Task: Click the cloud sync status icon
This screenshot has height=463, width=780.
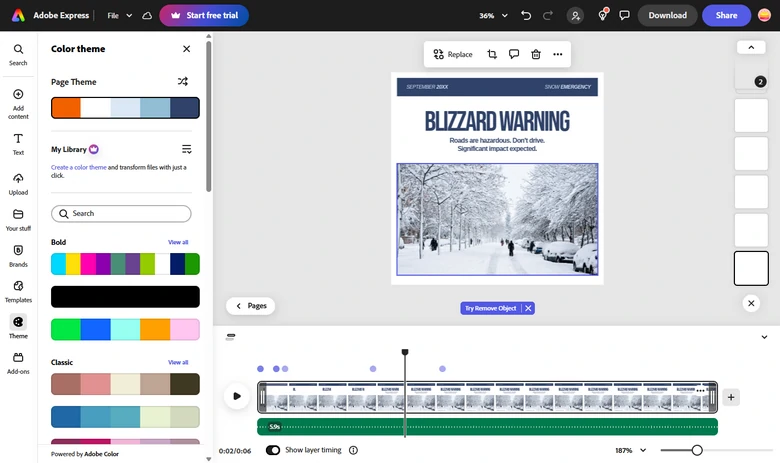Action: (x=147, y=15)
